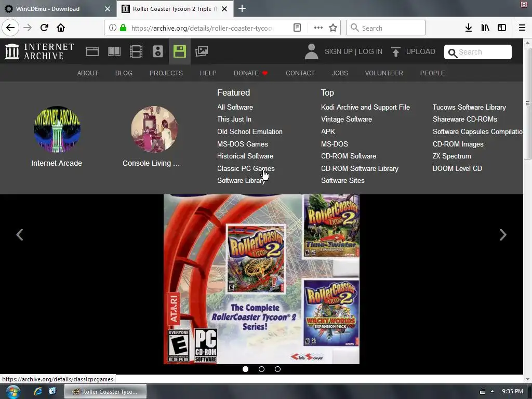Open the PROJECTS menu item

(166, 73)
